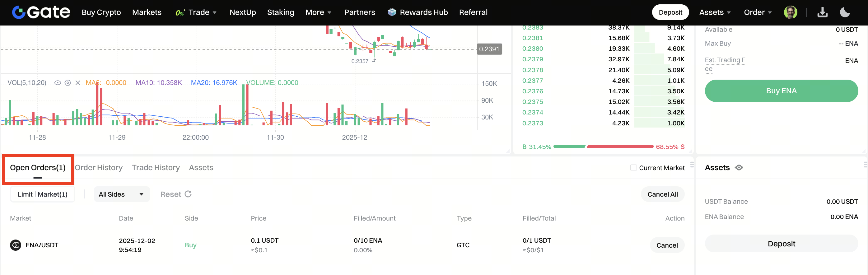Select the 0.2377 order book price row

click(x=603, y=81)
